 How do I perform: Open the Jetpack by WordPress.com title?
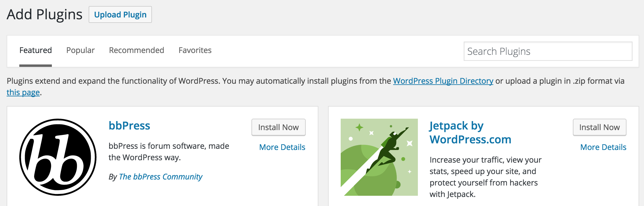click(x=470, y=133)
